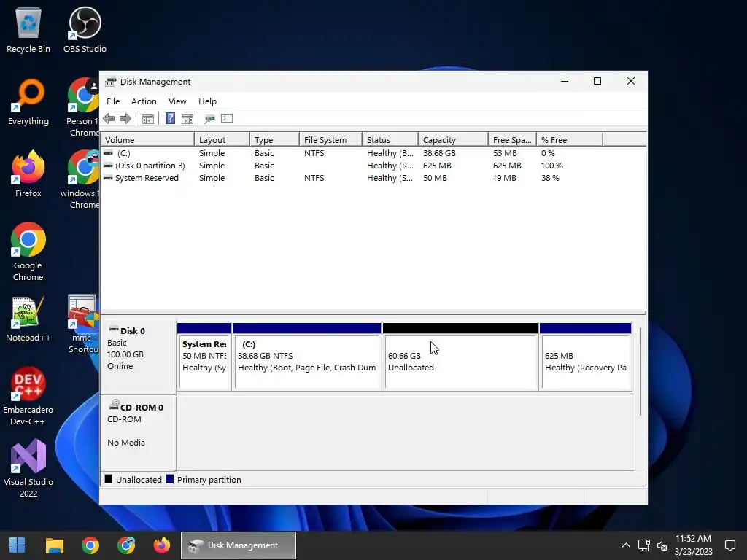Click the 100 % free cell
Screen dimensions: 747x560
[552, 166]
